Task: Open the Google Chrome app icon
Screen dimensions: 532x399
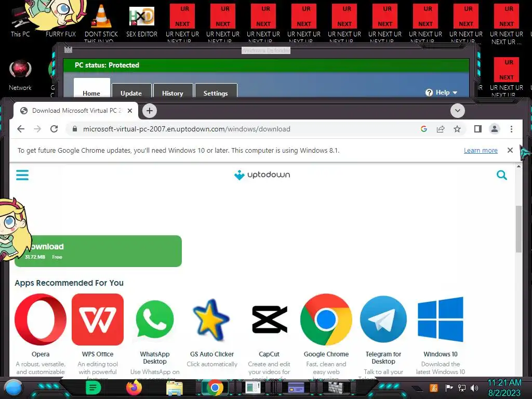Action: 326,320
